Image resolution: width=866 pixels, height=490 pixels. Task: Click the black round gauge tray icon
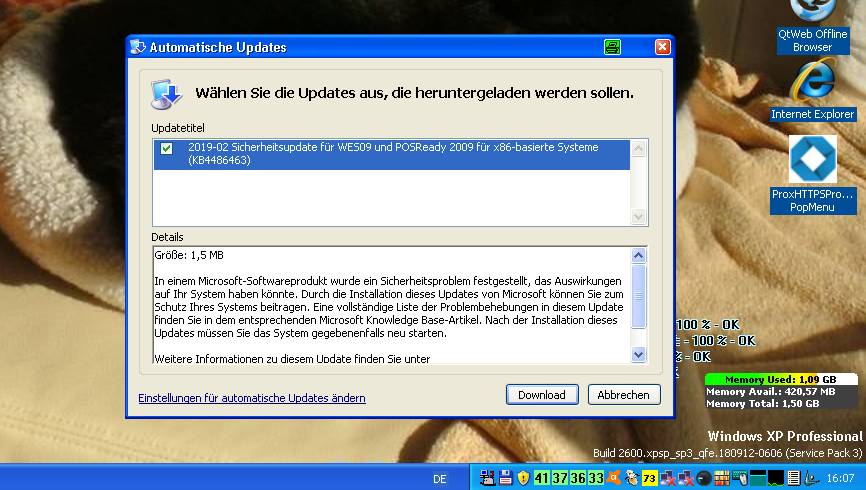[704, 478]
